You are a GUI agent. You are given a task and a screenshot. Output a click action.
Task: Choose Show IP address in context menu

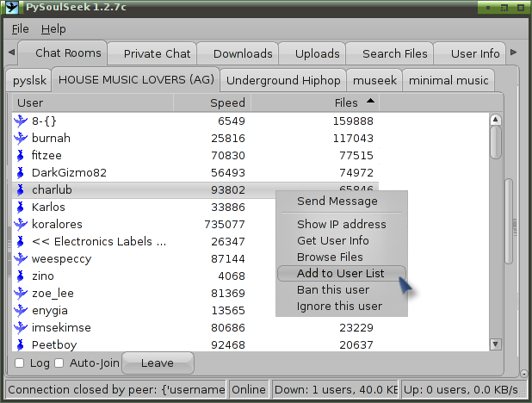coord(341,224)
